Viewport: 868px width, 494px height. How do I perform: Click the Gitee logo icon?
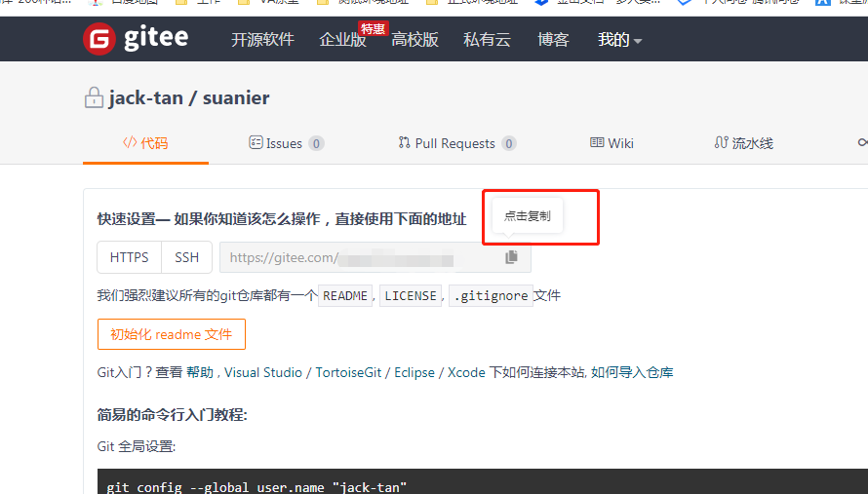click(x=99, y=39)
